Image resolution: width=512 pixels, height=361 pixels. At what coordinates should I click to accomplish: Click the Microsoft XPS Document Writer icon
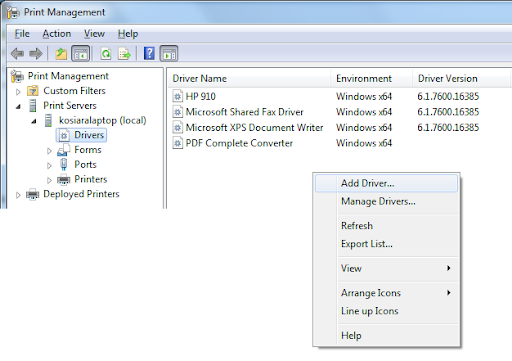click(178, 127)
